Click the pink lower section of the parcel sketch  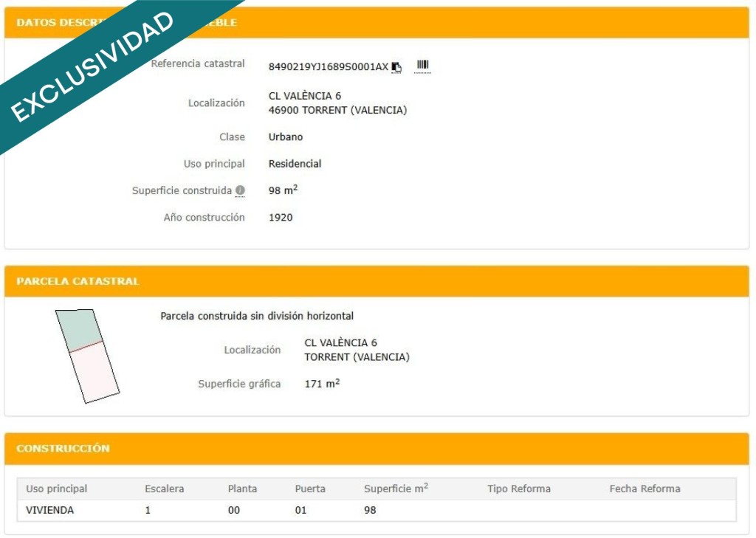[x=94, y=373]
